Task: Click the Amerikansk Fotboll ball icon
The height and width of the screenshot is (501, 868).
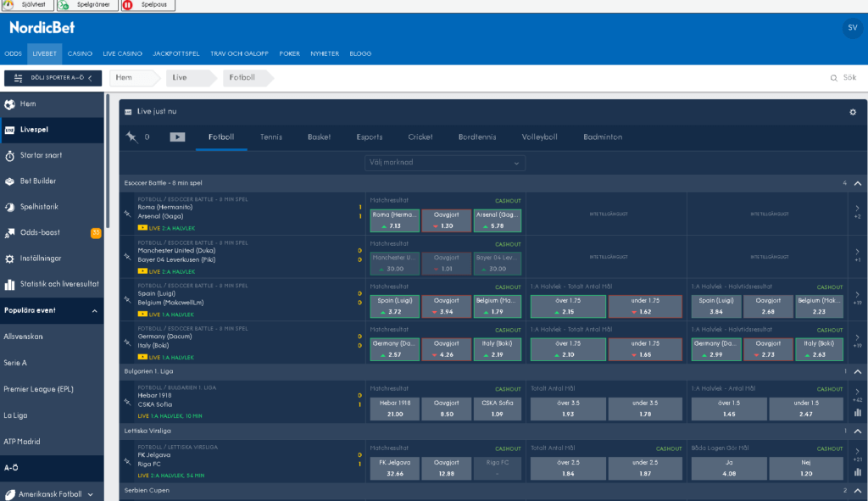Action: (9, 494)
